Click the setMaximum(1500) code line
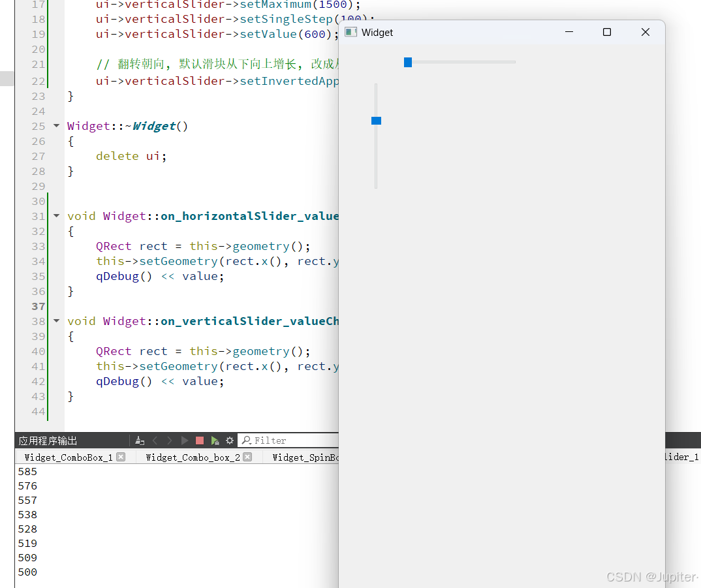Screen dimensions: 701x588 point(228,5)
